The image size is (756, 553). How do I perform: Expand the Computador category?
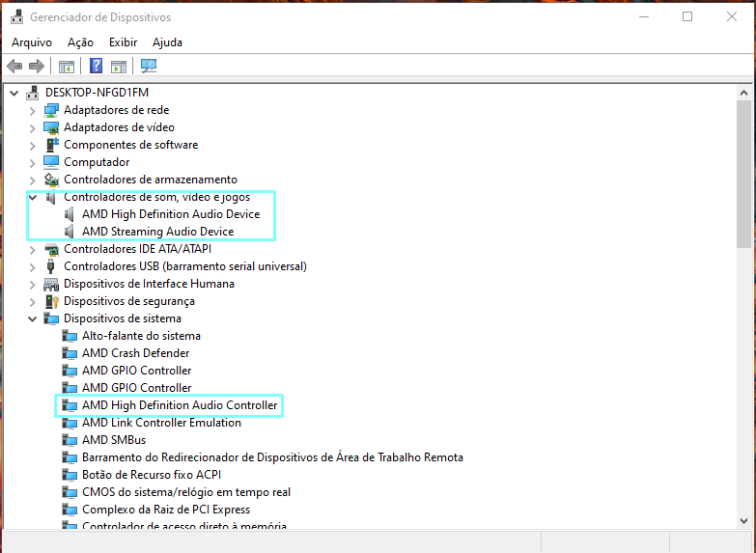point(32,163)
